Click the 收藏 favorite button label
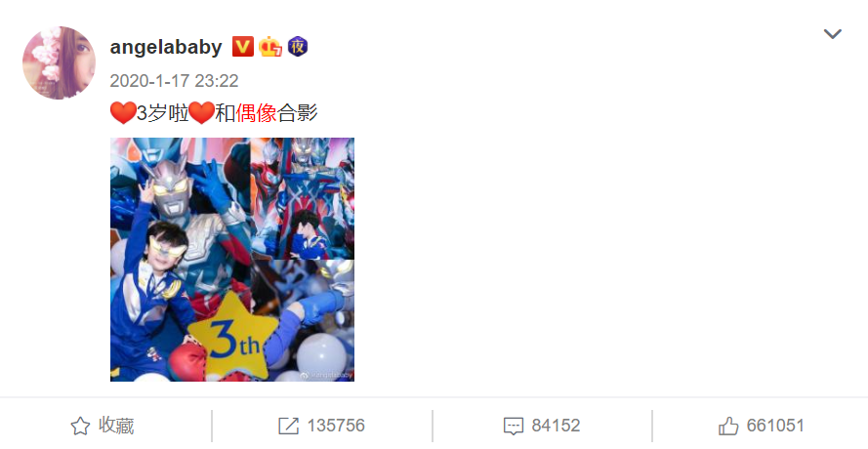This screenshot has height=449, width=868. pos(116,426)
